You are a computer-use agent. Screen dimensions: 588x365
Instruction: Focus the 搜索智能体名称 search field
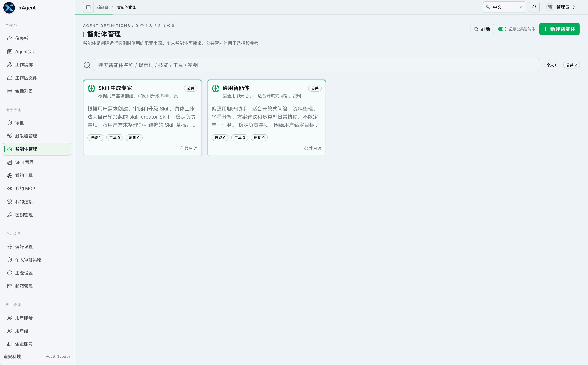click(316, 65)
